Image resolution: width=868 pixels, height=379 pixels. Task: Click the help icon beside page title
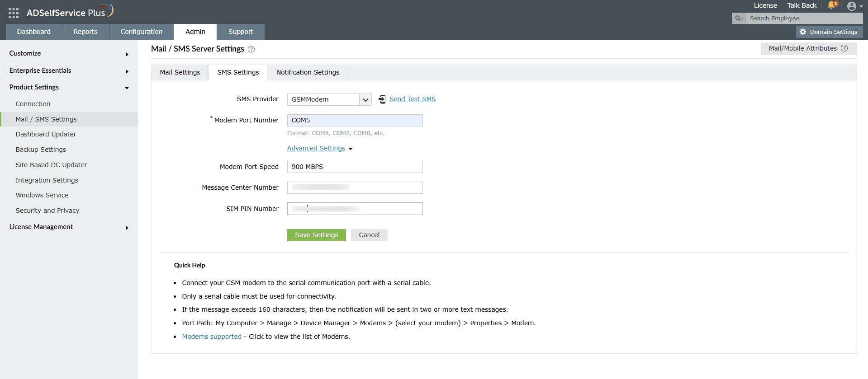tap(251, 49)
